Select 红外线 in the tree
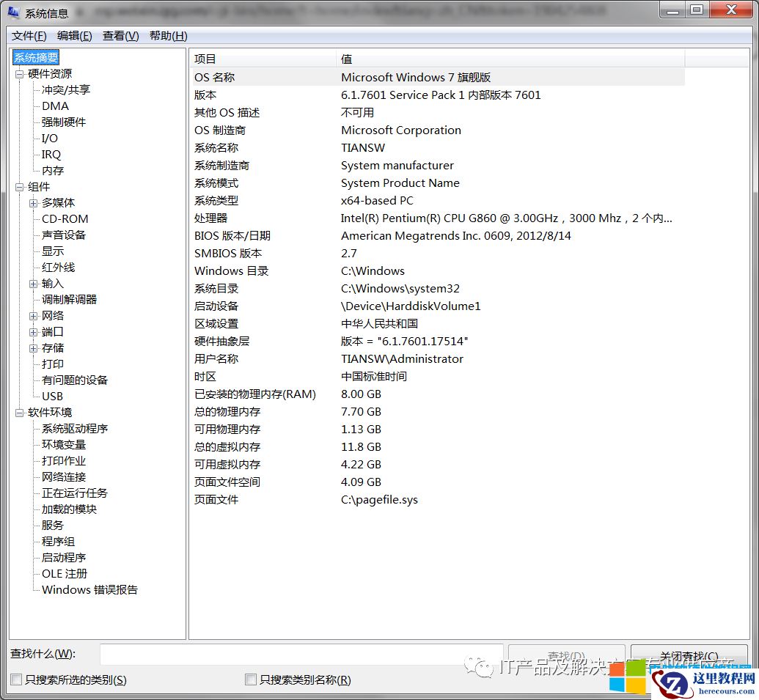The image size is (759, 700). coord(58,268)
